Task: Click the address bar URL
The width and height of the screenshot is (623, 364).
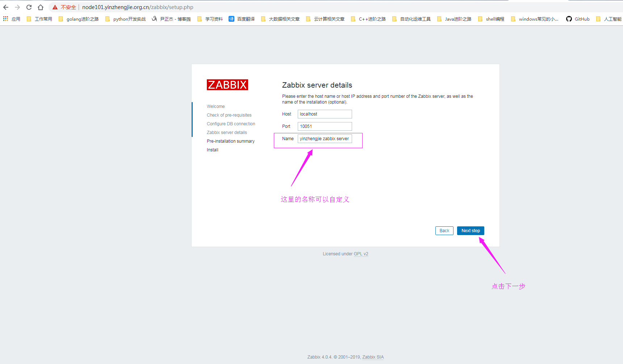Action: point(138,7)
